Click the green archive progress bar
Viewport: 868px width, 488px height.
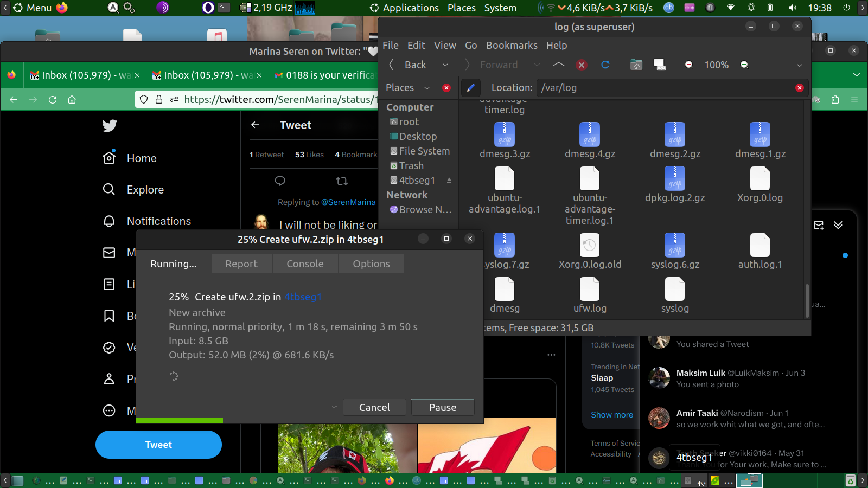click(x=180, y=421)
